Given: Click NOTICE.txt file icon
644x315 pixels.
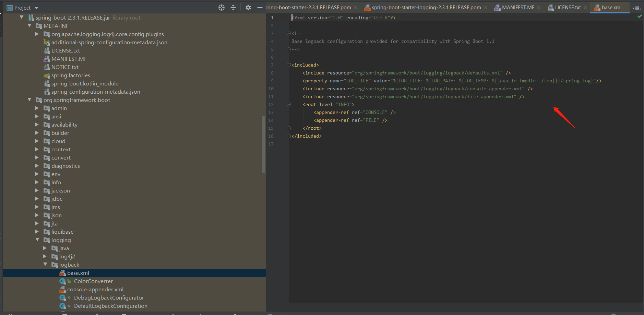Looking at the screenshot, I should pos(47,67).
